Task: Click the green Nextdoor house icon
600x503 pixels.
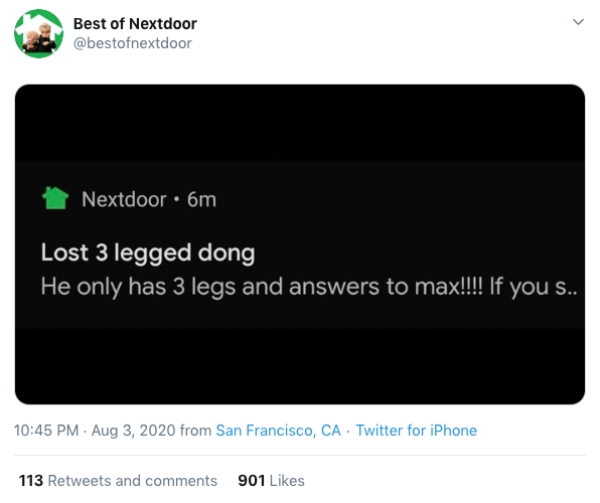Action: tap(54, 198)
